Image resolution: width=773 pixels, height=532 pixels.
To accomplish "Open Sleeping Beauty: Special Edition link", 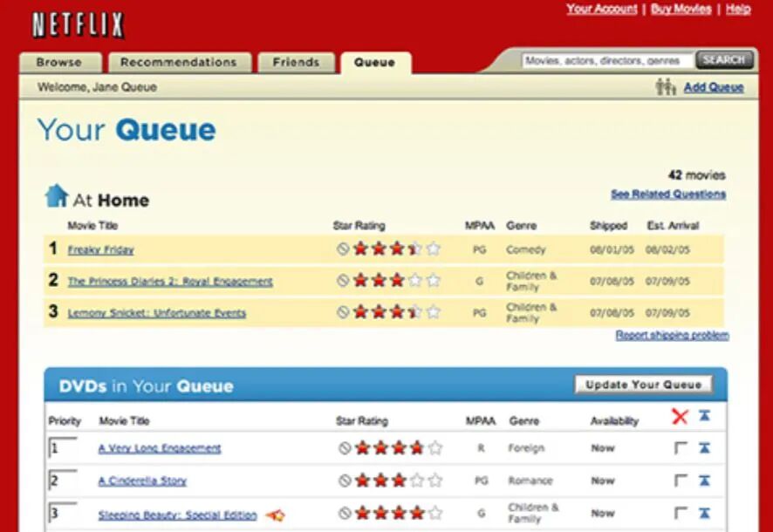I will click(177, 515).
